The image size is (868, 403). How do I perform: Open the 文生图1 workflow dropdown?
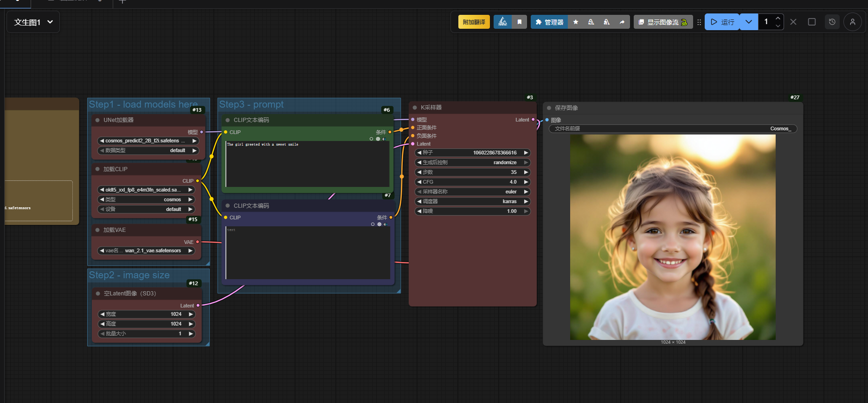[33, 22]
